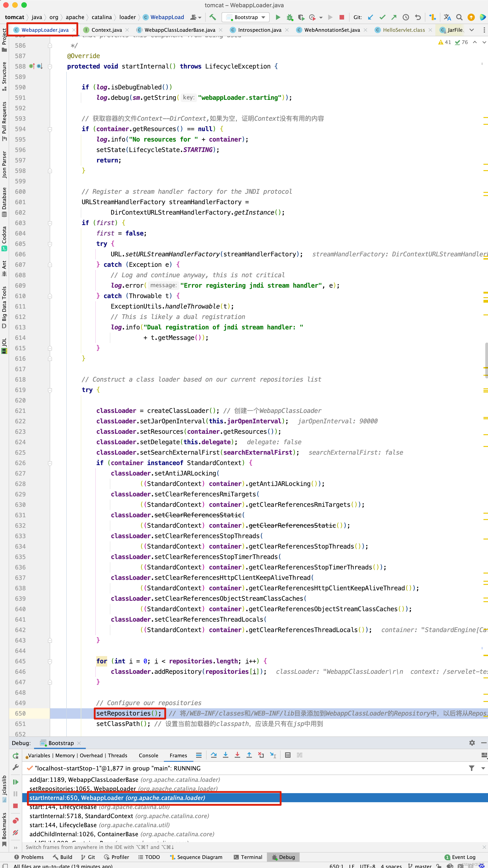Open the thread selector dropdown arrow
This screenshot has width=488, height=868.
click(483, 769)
